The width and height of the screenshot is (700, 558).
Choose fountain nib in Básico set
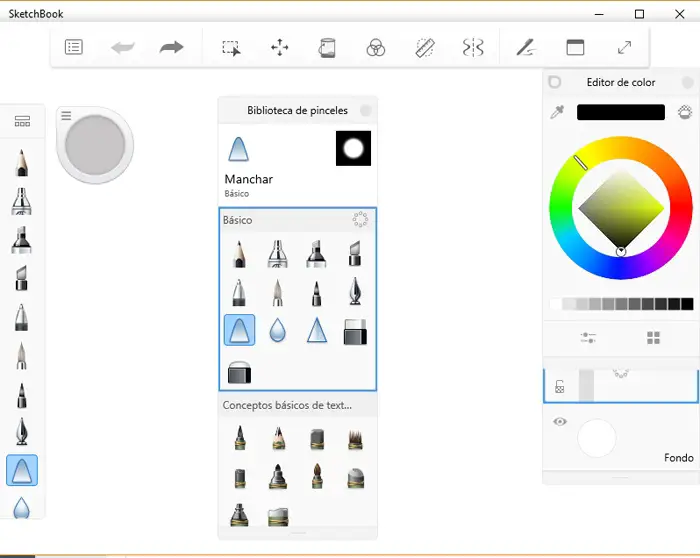(355, 291)
